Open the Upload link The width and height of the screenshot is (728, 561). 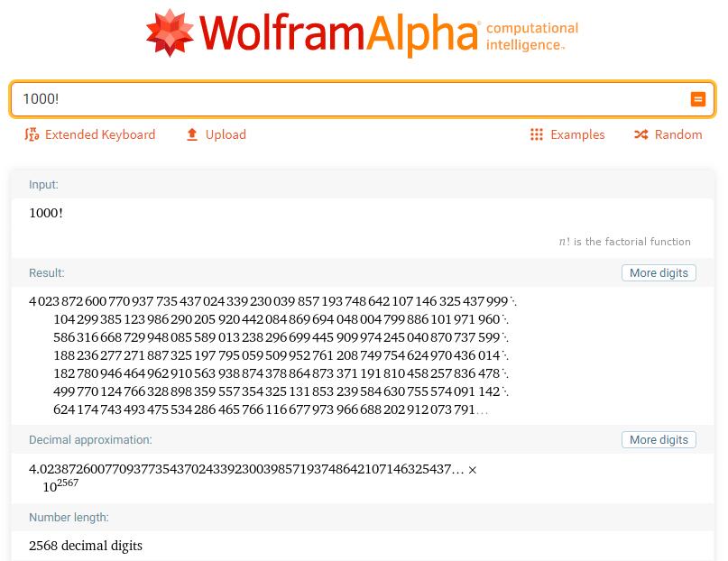coord(226,134)
